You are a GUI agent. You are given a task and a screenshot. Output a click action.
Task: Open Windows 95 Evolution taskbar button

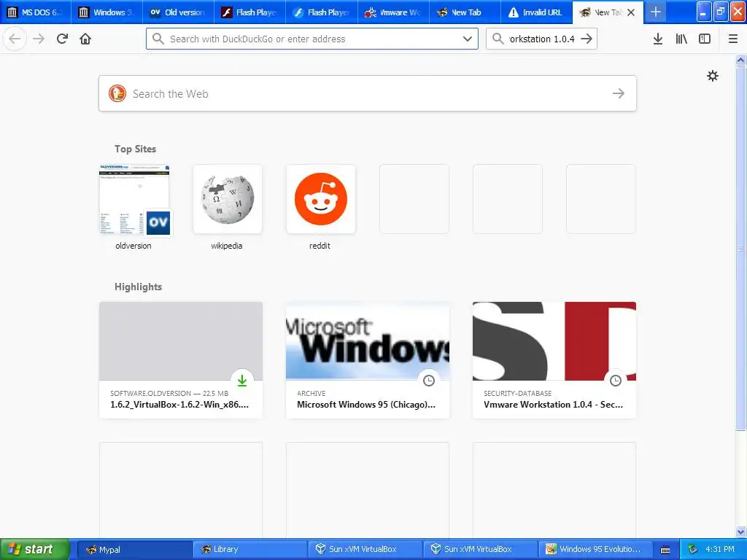[595, 549]
